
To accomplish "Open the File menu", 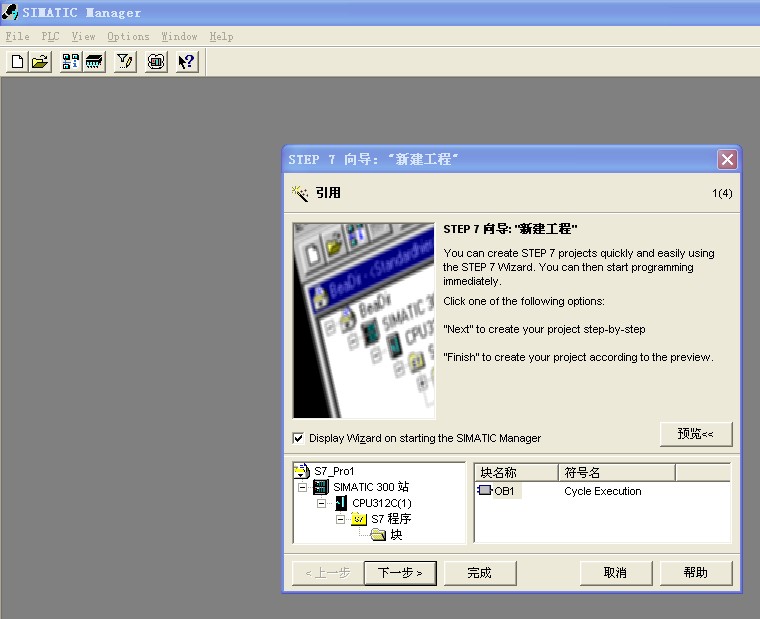I will [17, 36].
